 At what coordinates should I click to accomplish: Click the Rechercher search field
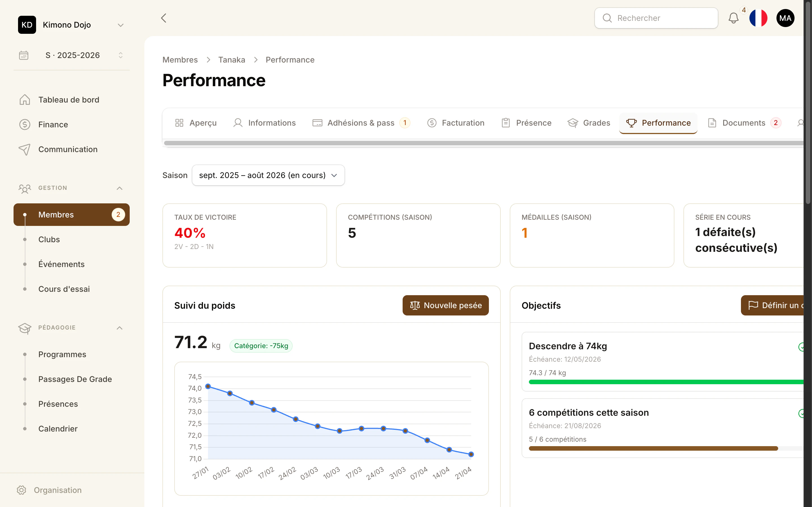[x=656, y=18]
